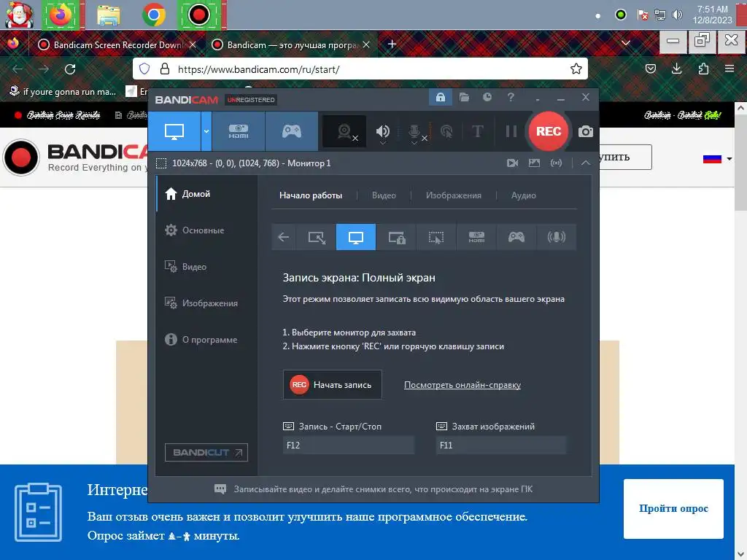Choose around-mouse selection mode icon

436,237
